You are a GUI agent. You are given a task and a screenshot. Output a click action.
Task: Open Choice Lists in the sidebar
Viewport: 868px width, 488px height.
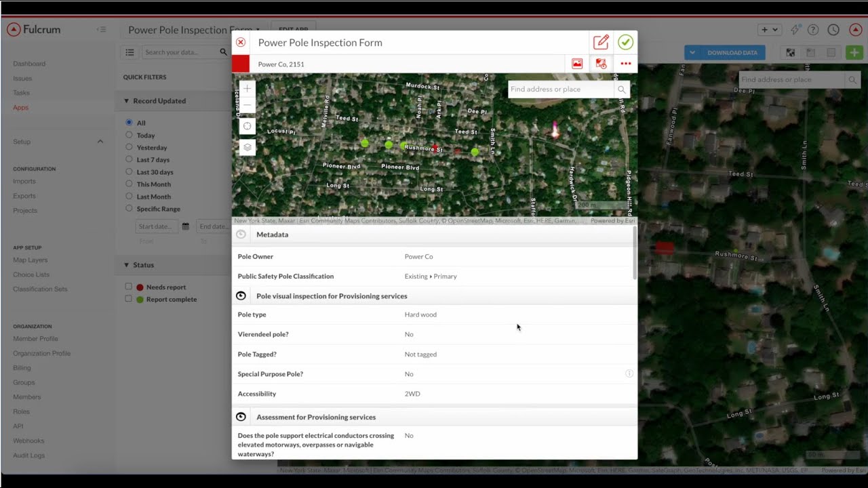tap(31, 274)
